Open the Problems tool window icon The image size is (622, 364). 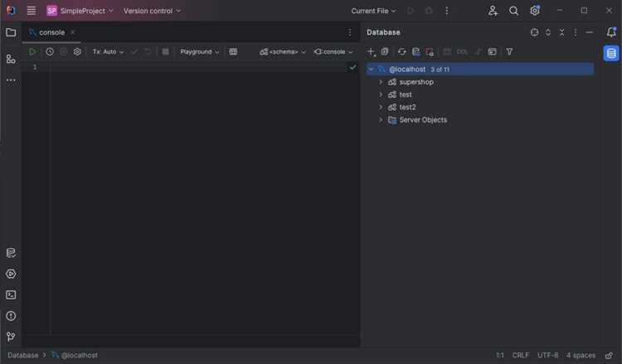pos(11,316)
